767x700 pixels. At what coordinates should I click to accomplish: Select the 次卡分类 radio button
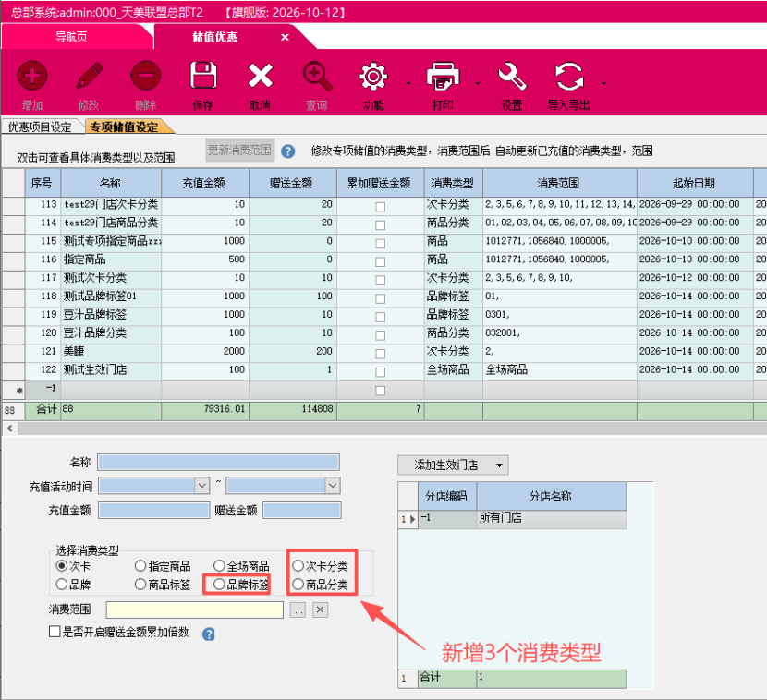(298, 566)
